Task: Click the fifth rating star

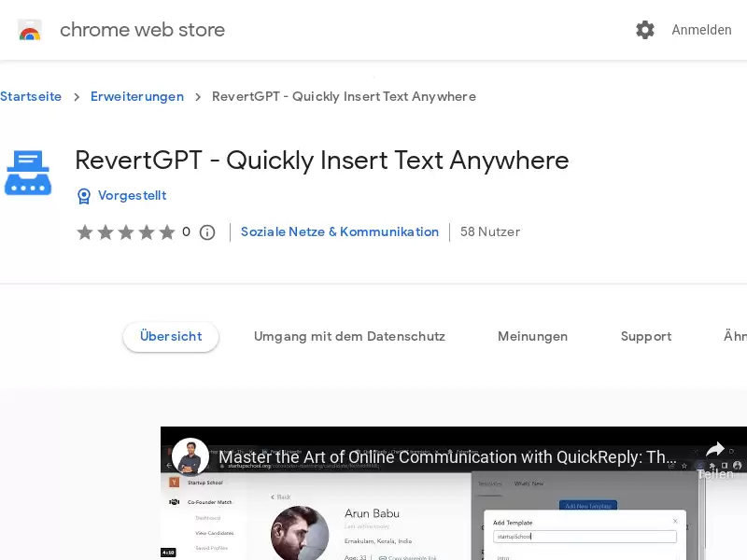Action: (x=167, y=232)
